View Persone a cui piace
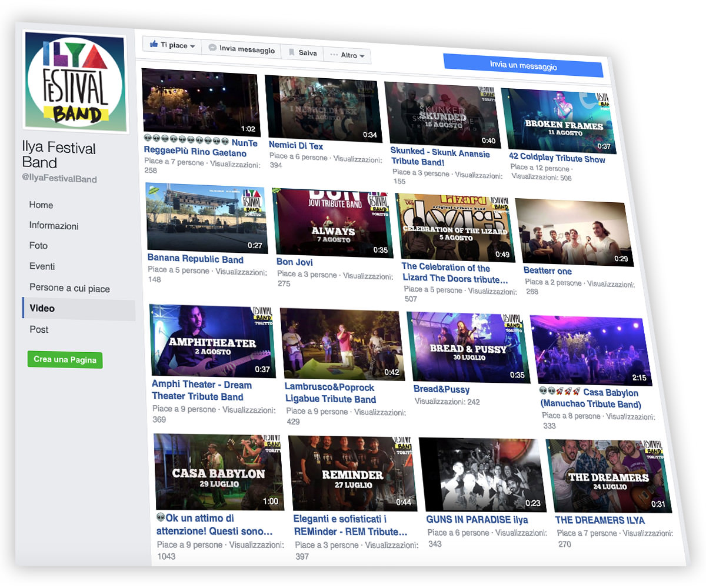This screenshot has height=588, width=706. pyautogui.click(x=68, y=288)
